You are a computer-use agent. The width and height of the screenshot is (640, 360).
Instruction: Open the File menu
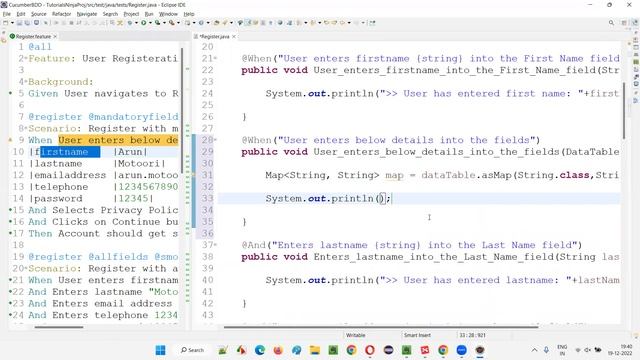pyautogui.click(x=7, y=14)
